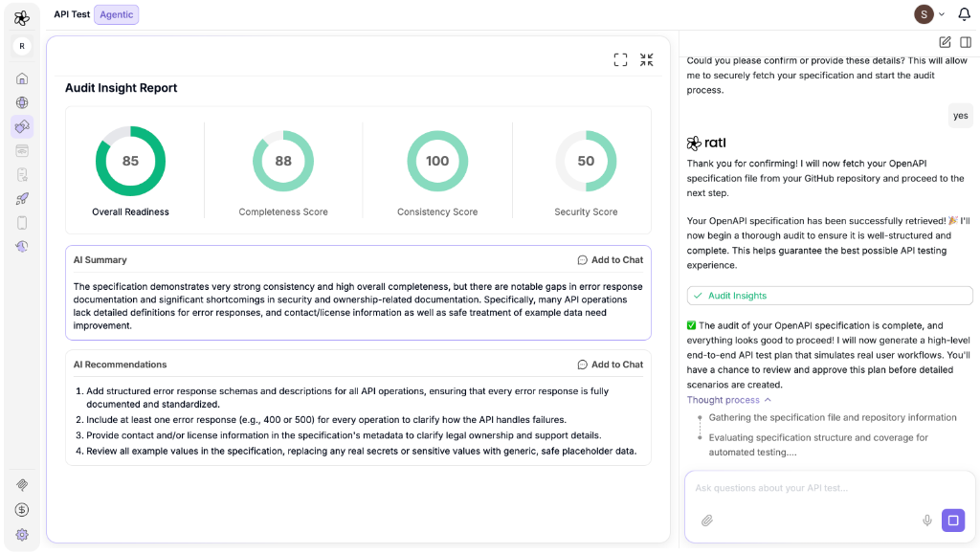Click the dollar billing icon in sidebar

tap(22, 510)
